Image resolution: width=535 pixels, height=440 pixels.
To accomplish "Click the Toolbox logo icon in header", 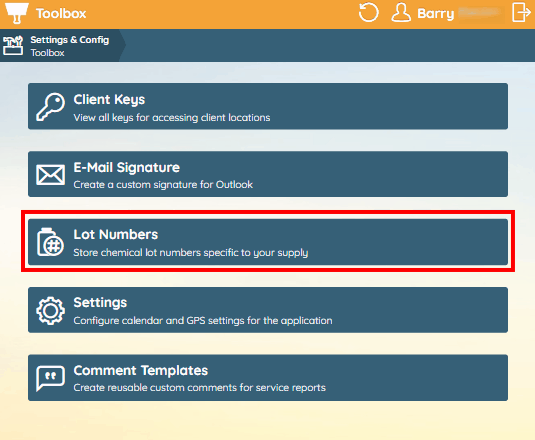I will 16,13.
